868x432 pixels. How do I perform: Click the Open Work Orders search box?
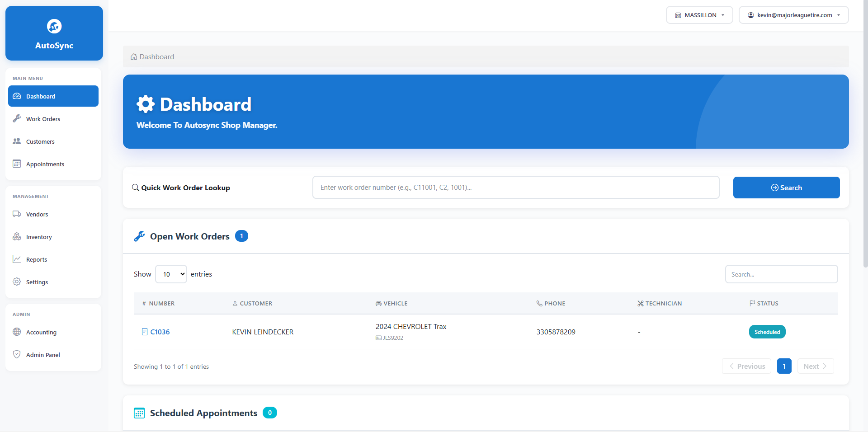pyautogui.click(x=781, y=274)
